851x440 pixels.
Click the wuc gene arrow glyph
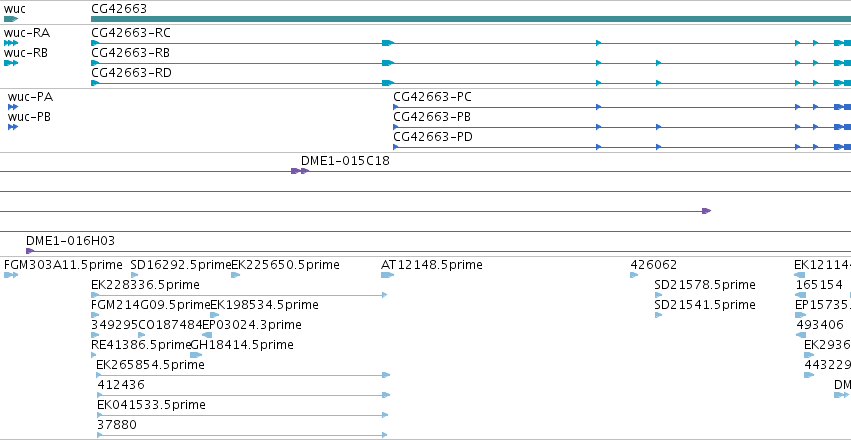point(11,19)
